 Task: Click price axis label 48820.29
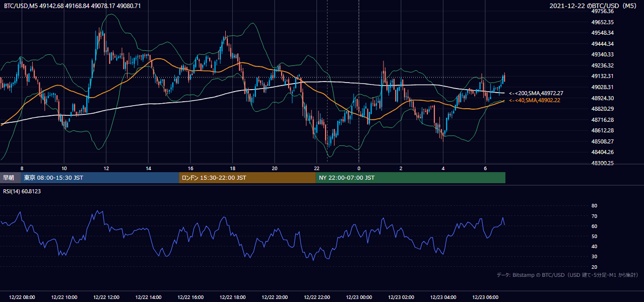click(x=602, y=109)
